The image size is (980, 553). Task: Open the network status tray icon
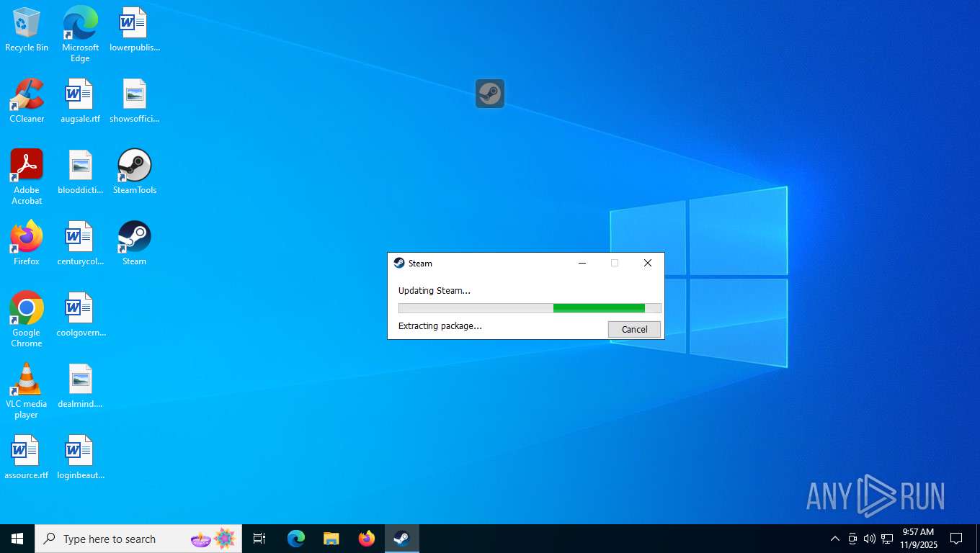click(887, 539)
